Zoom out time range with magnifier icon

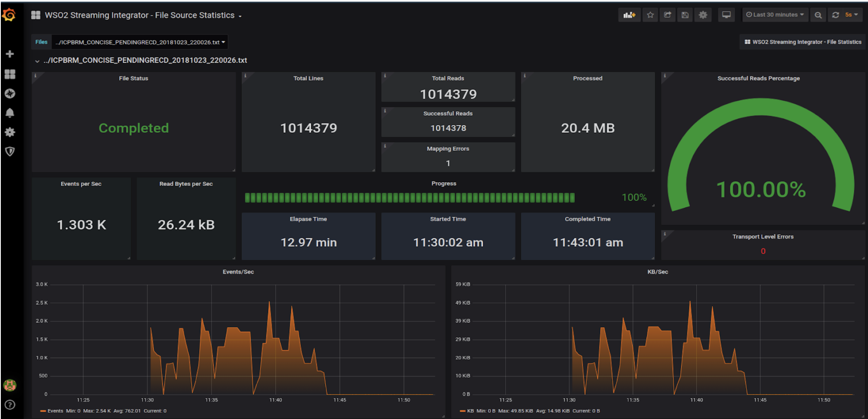point(818,15)
